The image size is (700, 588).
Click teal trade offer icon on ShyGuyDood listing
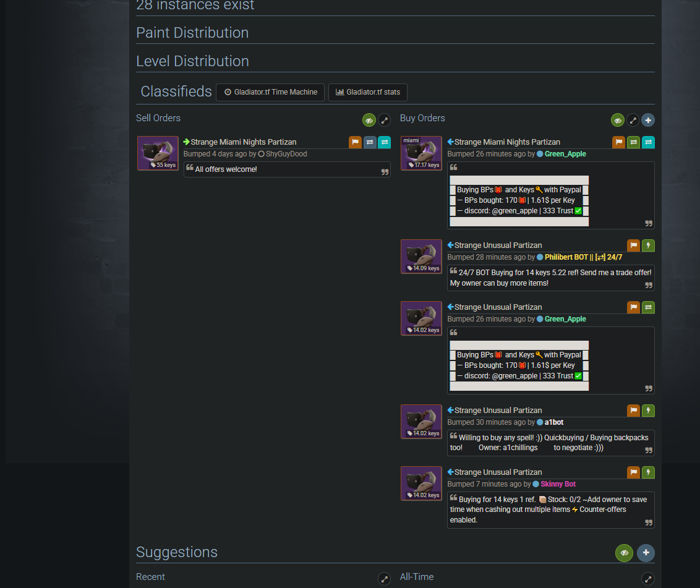point(384,142)
